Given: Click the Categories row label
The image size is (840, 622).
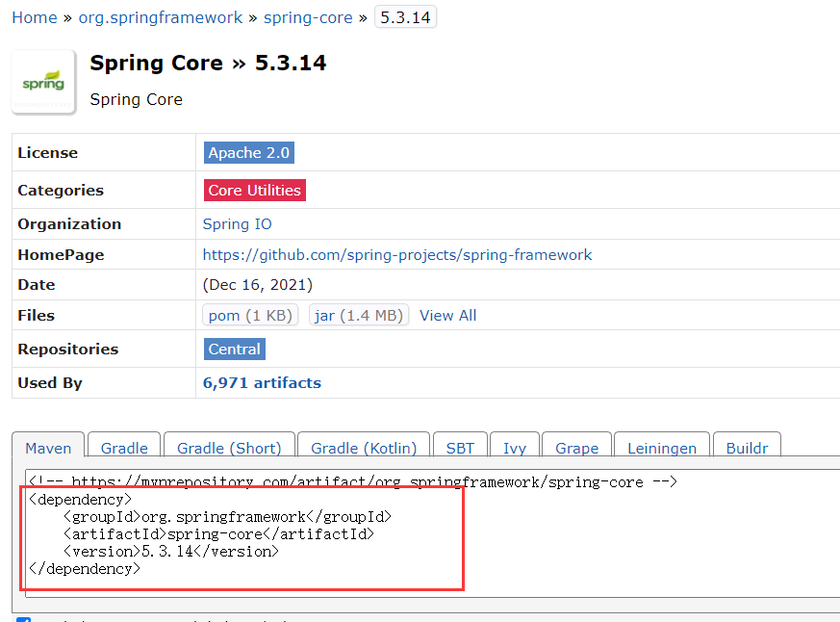Looking at the screenshot, I should (x=61, y=191).
